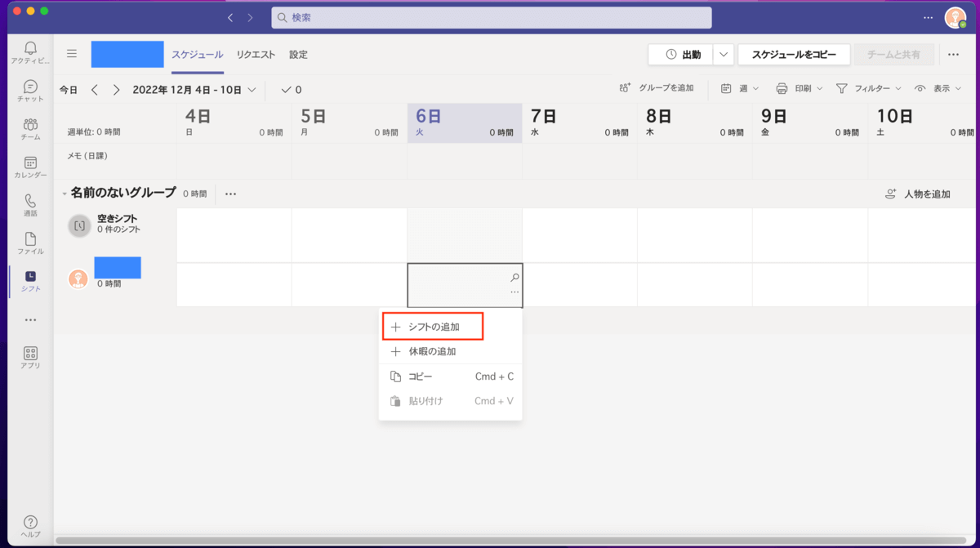Expand the フィルター dropdown
Screen dimensions: 980x548
(x=869, y=88)
